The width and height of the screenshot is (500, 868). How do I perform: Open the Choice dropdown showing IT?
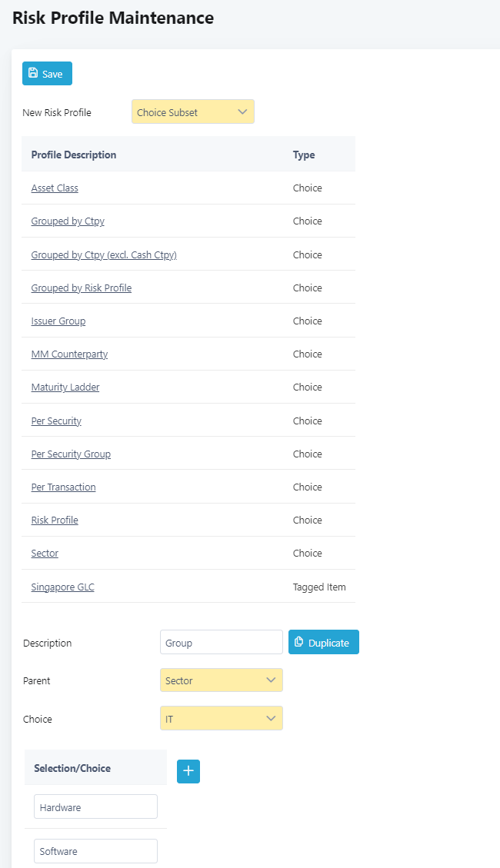tap(222, 719)
